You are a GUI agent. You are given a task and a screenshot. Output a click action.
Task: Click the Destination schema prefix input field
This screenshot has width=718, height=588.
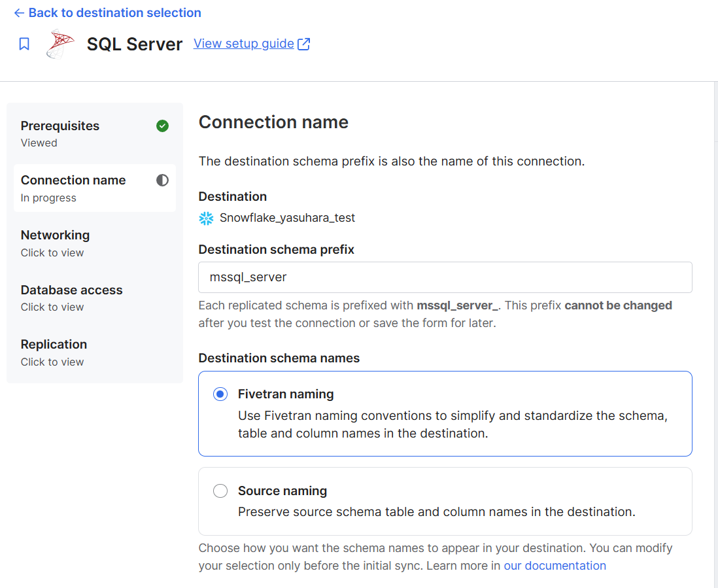(445, 277)
